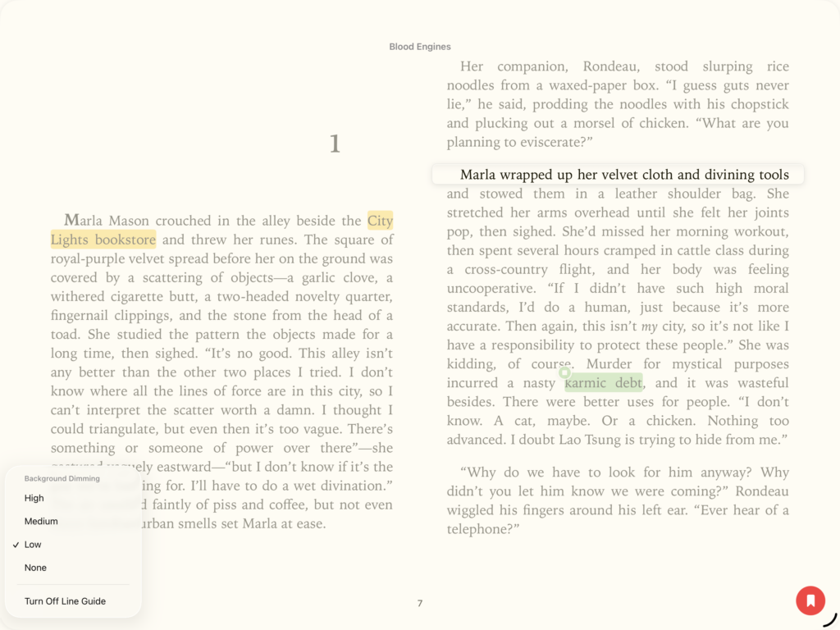Tap the word "telephone" in the last line
This screenshot has width=840, height=630.
coord(478,529)
